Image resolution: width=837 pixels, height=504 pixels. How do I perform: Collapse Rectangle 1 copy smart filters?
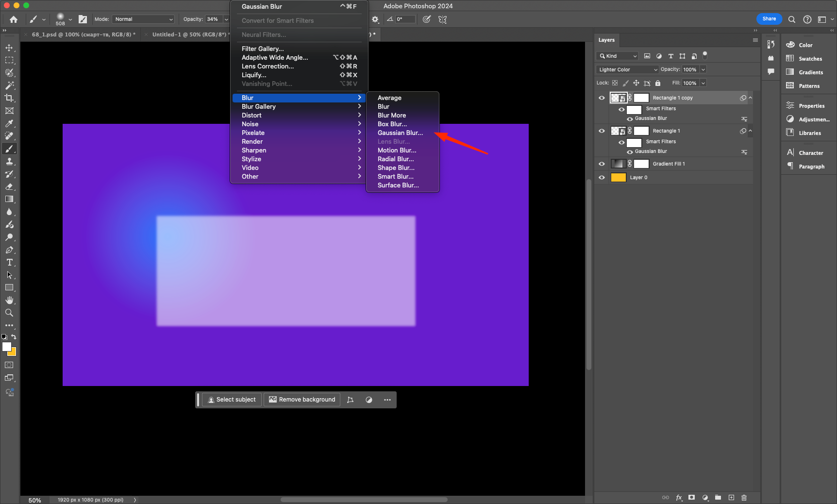(x=750, y=98)
